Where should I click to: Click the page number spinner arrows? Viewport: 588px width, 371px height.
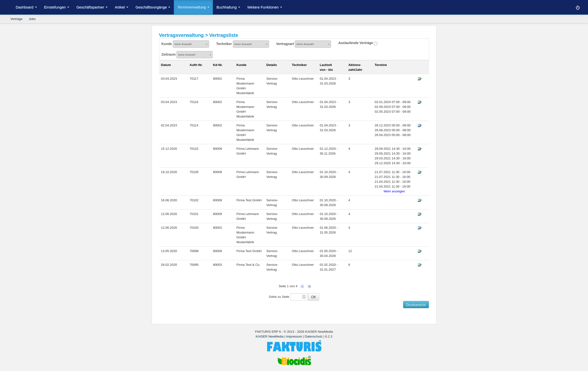click(304, 297)
